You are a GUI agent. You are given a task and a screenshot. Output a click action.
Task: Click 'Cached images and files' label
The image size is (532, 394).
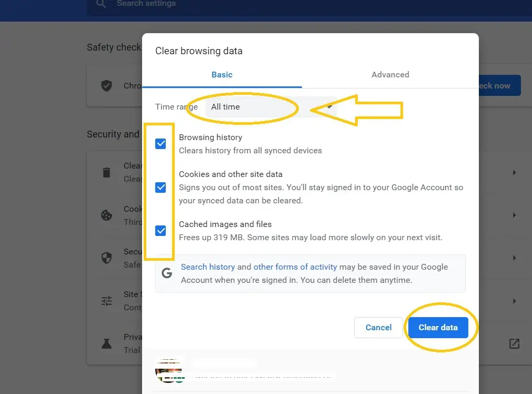pos(225,224)
